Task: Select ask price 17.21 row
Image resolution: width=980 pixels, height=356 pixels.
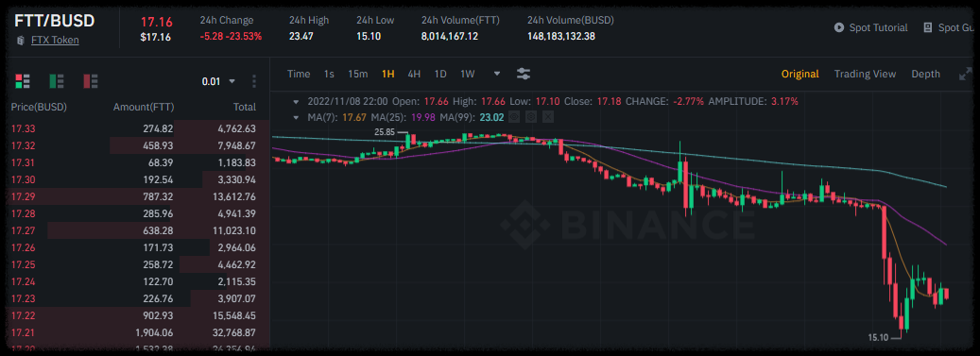Action: coord(138,332)
